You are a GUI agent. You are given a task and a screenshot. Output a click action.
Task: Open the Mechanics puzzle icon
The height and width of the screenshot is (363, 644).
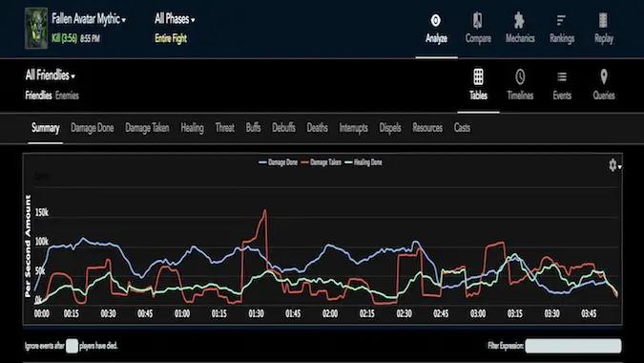click(520, 20)
